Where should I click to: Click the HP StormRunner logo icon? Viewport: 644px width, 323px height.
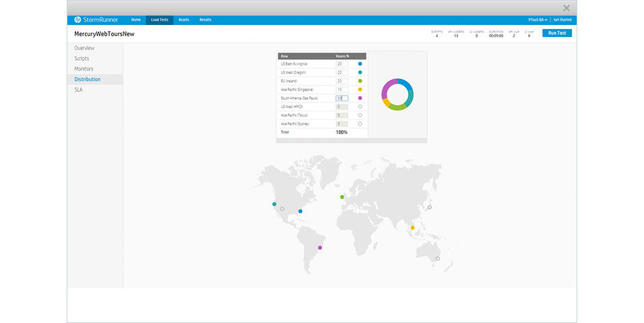click(x=78, y=20)
